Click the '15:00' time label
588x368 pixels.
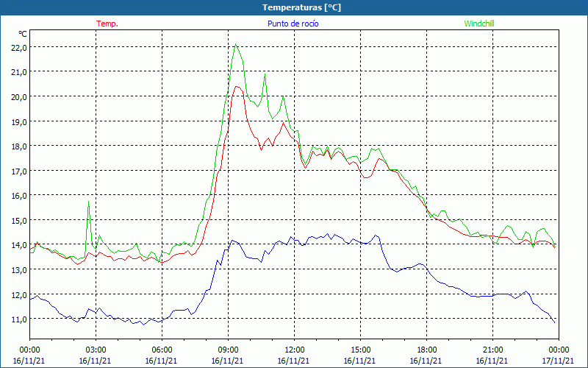click(x=360, y=350)
